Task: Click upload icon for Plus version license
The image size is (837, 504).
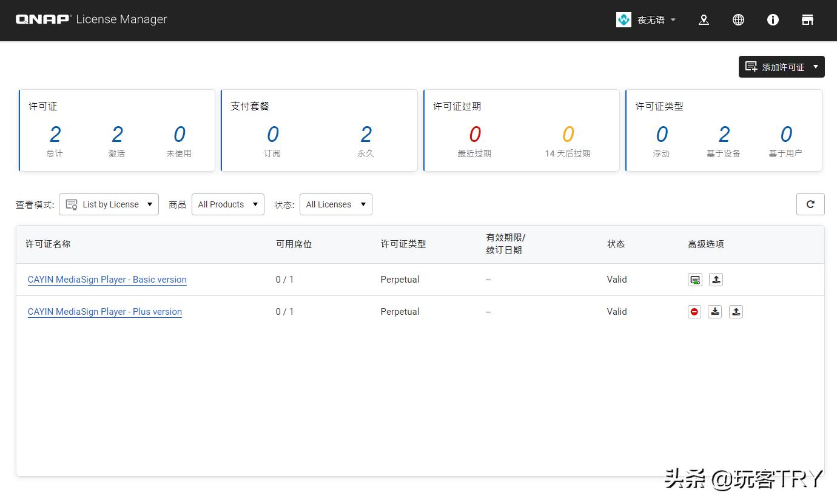Action: click(736, 312)
